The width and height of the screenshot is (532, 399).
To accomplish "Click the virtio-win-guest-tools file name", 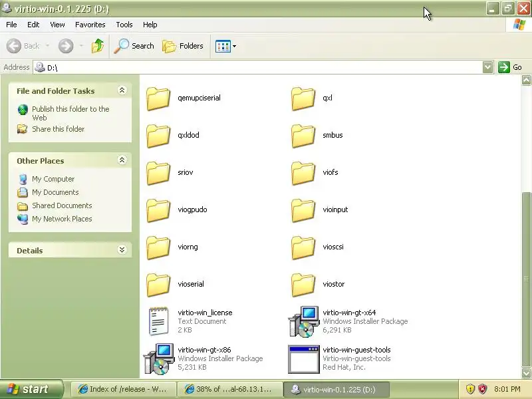I will click(x=356, y=350).
